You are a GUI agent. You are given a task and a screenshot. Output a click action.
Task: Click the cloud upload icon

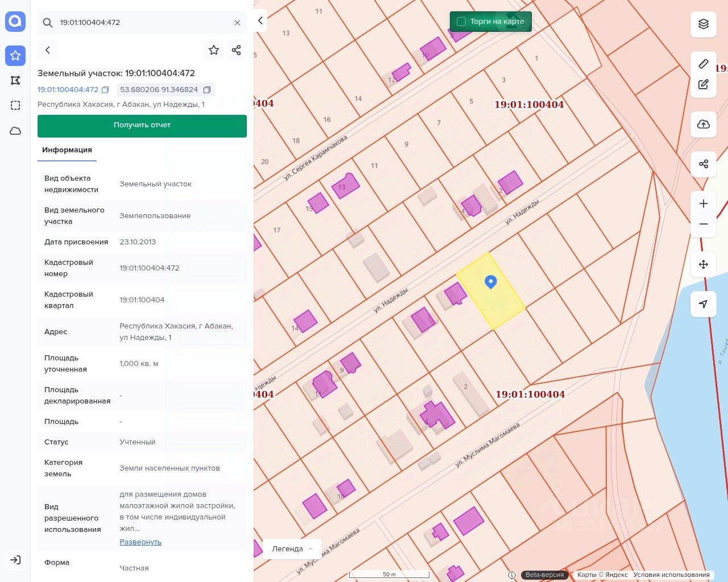pyautogui.click(x=704, y=124)
